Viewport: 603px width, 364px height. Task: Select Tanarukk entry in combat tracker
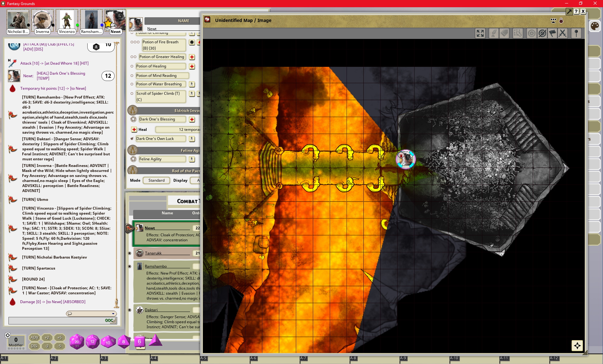tap(167, 253)
